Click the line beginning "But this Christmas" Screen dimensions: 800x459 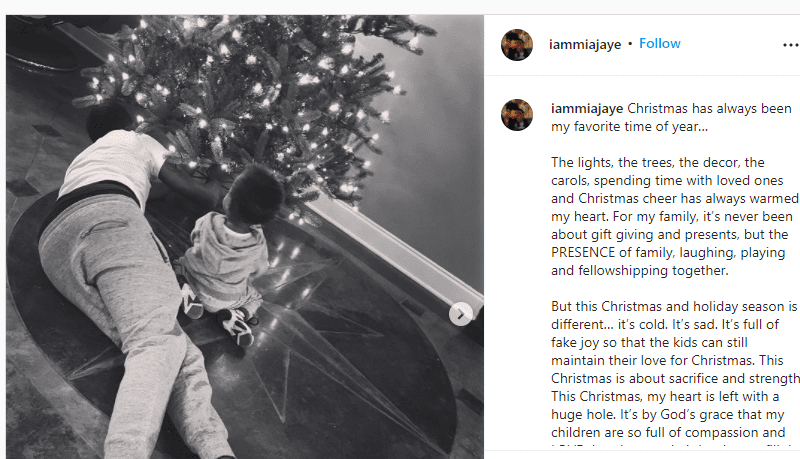[x=673, y=307]
